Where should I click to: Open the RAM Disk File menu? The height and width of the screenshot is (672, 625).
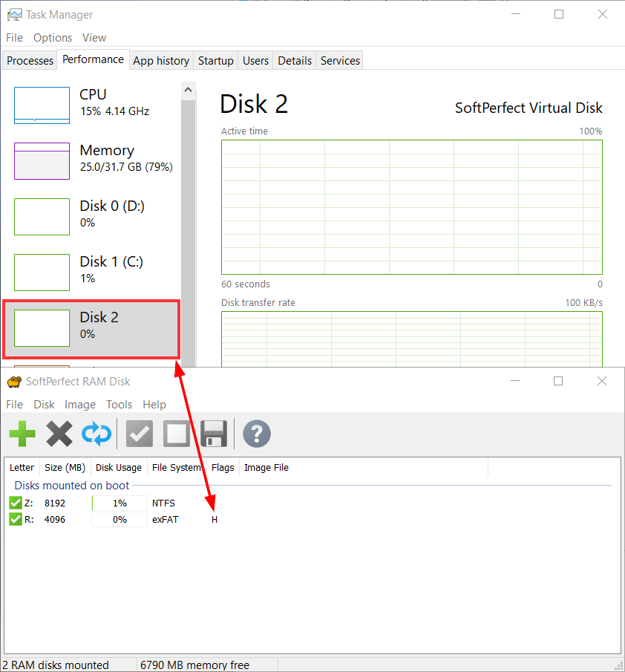pyautogui.click(x=15, y=405)
